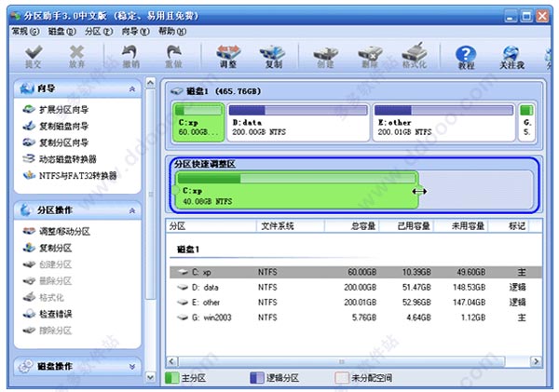Click the 逻辑分区 blue legend swatch
Image resolution: width=559 pixels, height=392 pixels.
tap(257, 378)
